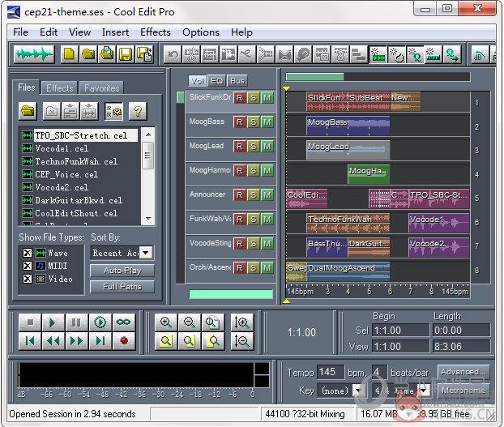Arm record R on Orch/Ascend track
This screenshot has width=504, height=427.
pos(240,268)
